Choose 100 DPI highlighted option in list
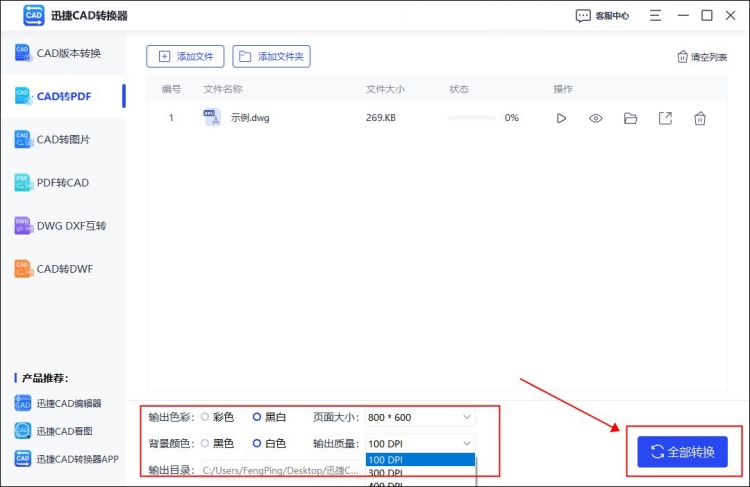Image resolution: width=750 pixels, height=487 pixels. point(420,460)
